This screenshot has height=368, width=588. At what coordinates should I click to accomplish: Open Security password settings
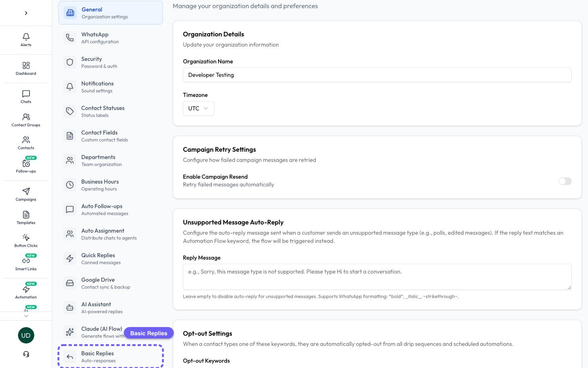(x=111, y=62)
